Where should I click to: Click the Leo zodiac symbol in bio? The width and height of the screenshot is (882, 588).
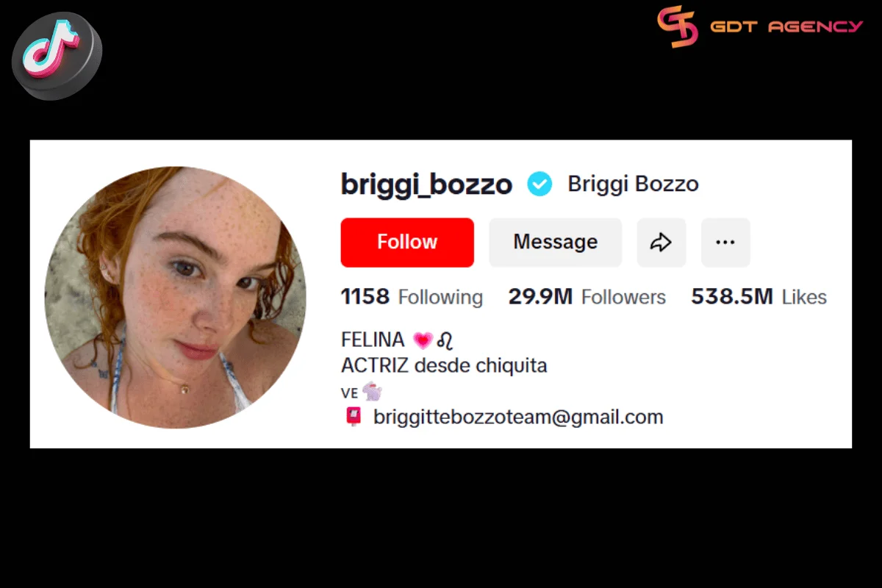click(x=445, y=340)
